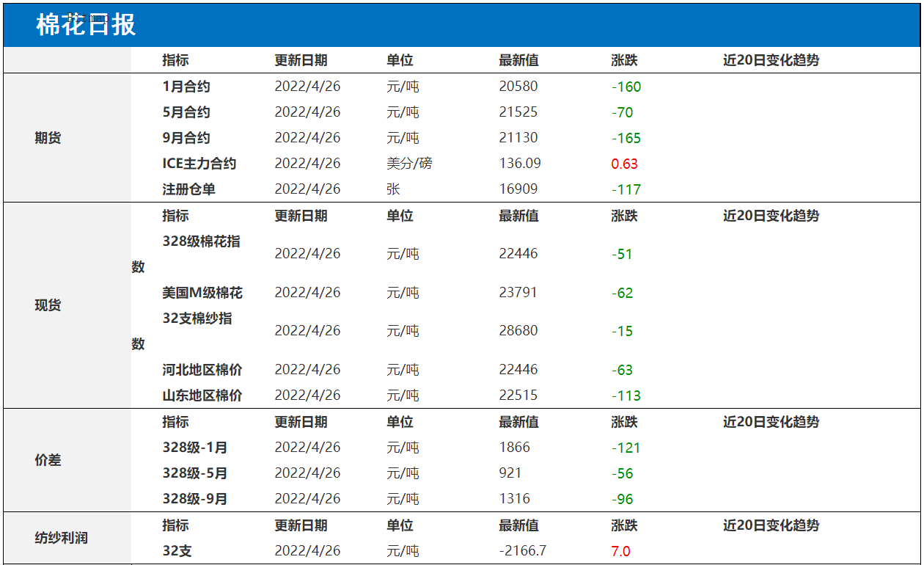Select latest value 28680
This screenshot has height=565, width=924.
518,331
